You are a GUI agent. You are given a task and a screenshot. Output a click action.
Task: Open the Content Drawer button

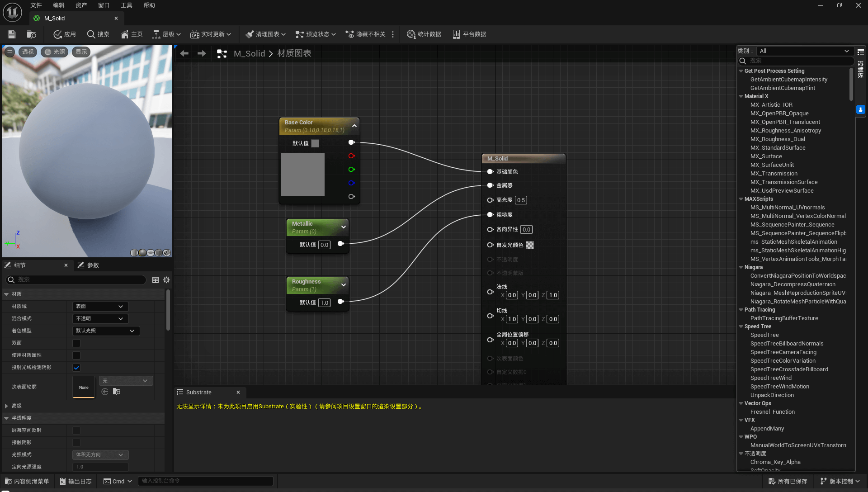click(27, 481)
